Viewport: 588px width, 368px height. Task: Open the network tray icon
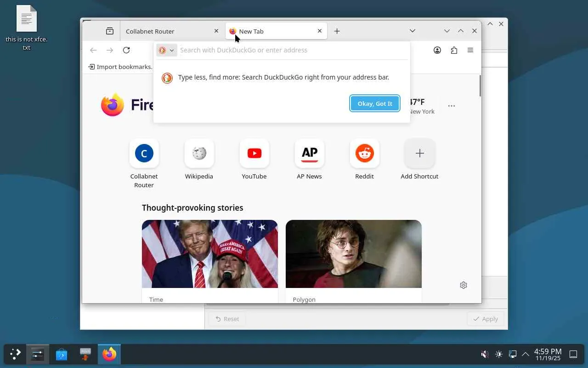513,354
